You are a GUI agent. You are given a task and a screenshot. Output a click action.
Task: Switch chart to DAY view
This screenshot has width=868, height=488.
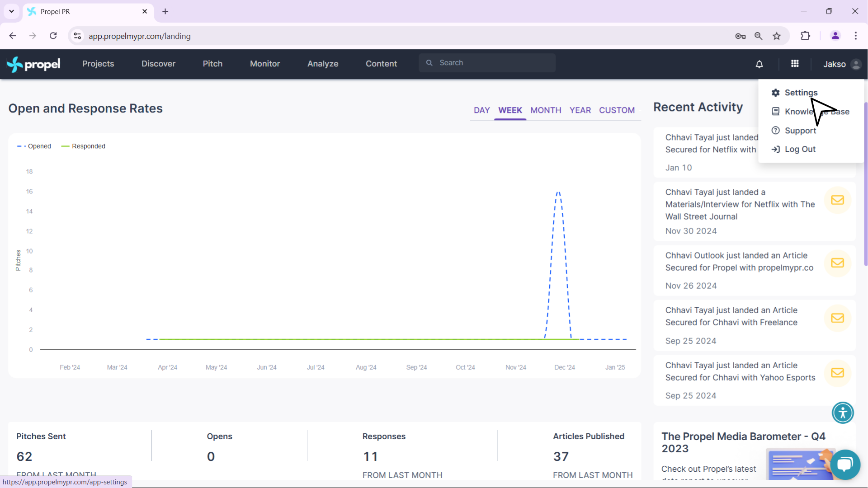click(x=481, y=110)
